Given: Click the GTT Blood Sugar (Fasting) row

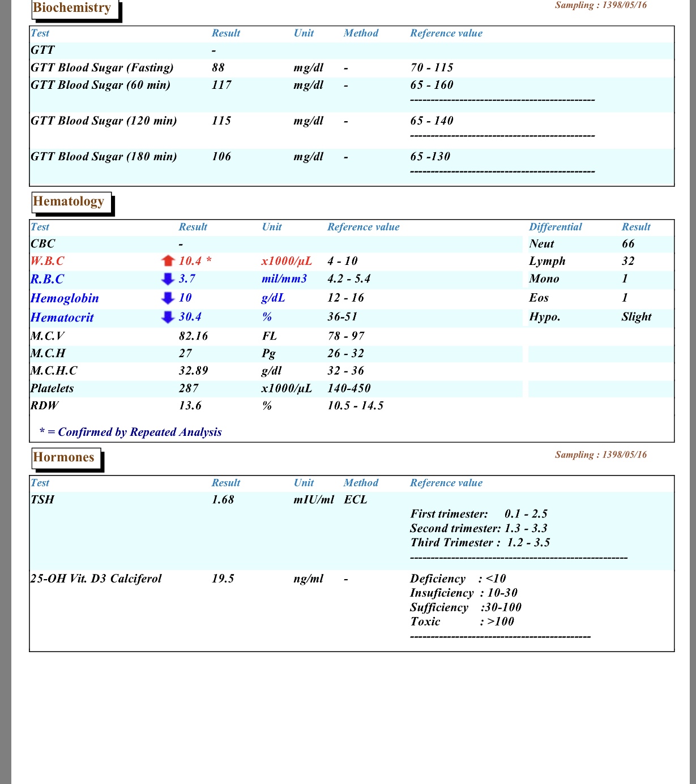Looking at the screenshot, I should pos(102,68).
